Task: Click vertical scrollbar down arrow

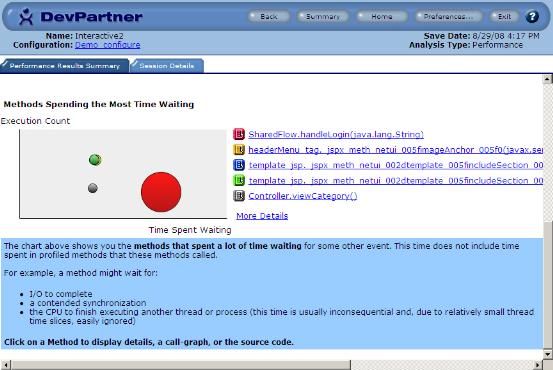Action: click(547, 354)
